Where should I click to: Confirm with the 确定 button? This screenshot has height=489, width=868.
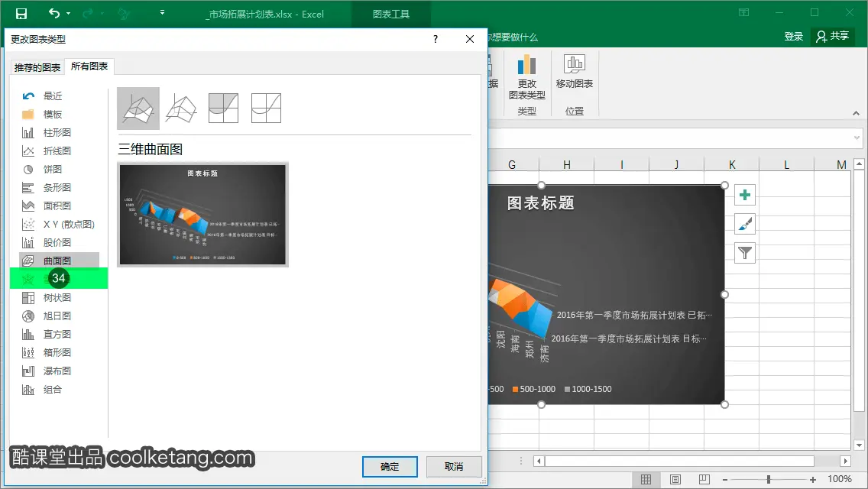pos(390,466)
